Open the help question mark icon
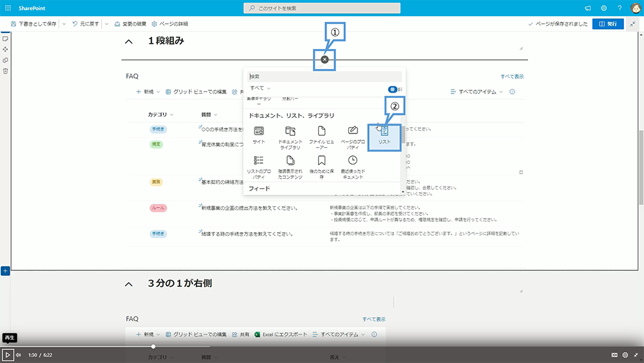 point(620,8)
